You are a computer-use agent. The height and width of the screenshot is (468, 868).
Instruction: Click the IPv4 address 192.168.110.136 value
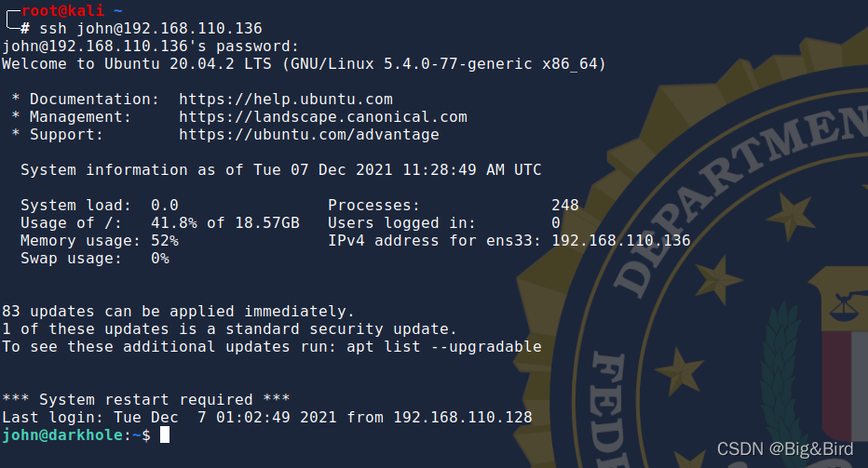click(621, 241)
